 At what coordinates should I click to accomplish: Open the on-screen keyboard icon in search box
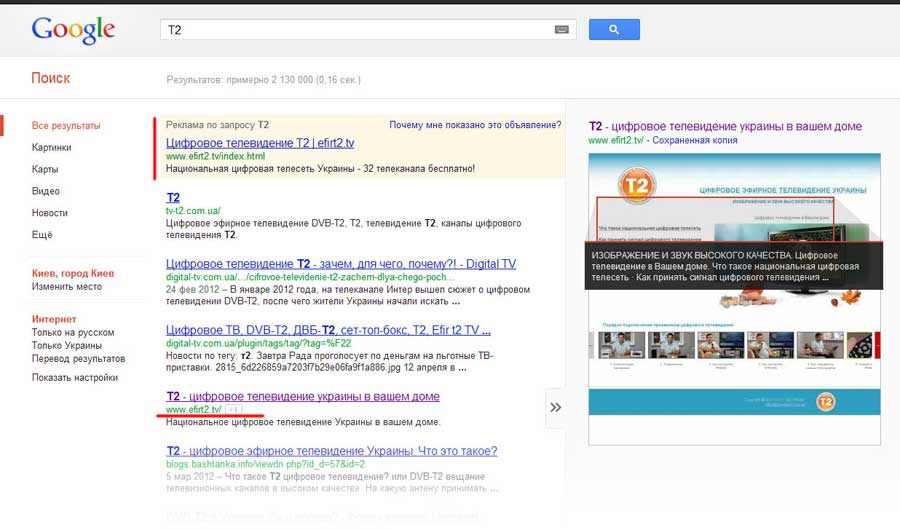pos(561,30)
